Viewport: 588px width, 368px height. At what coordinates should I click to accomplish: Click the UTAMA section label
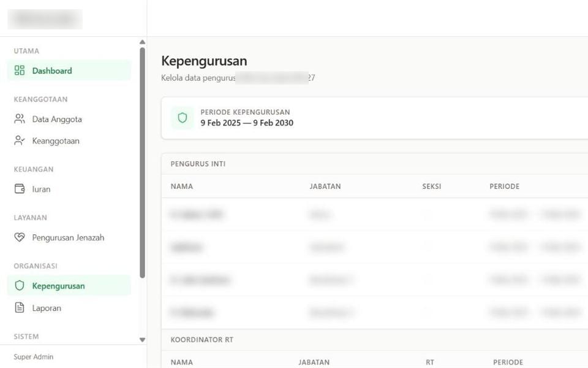pos(26,51)
